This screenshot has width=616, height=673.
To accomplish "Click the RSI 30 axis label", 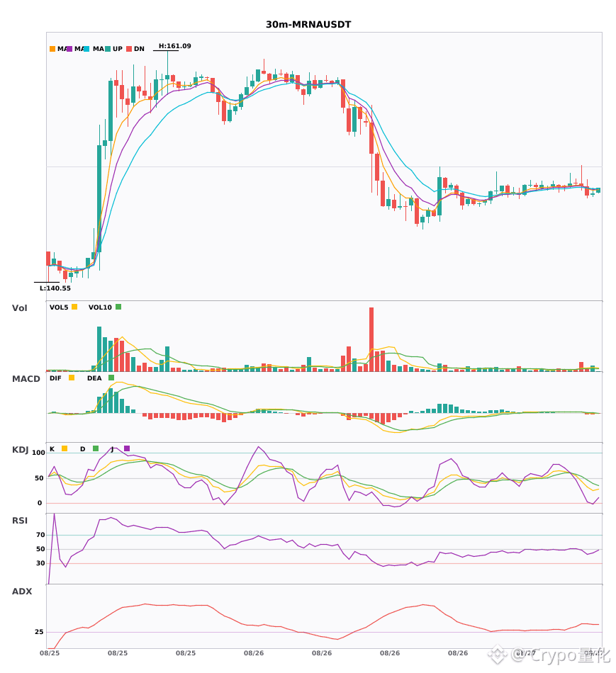I will tap(41, 563).
